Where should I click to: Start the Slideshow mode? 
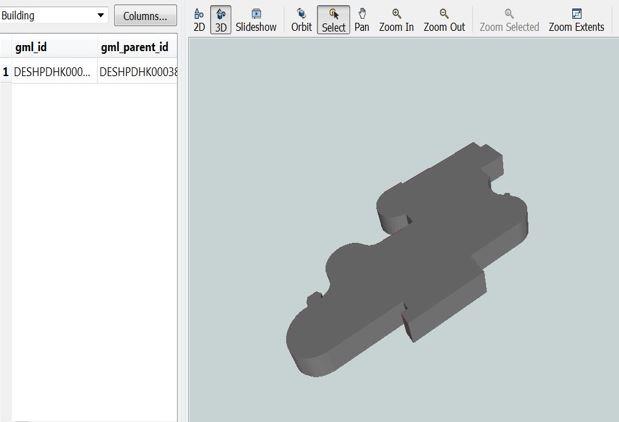point(256,20)
